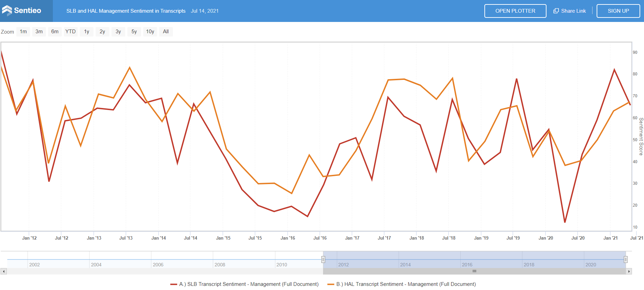Viewport: 644px width, 290px height.
Task: Click the navigator left range handle
Action: (x=323, y=259)
